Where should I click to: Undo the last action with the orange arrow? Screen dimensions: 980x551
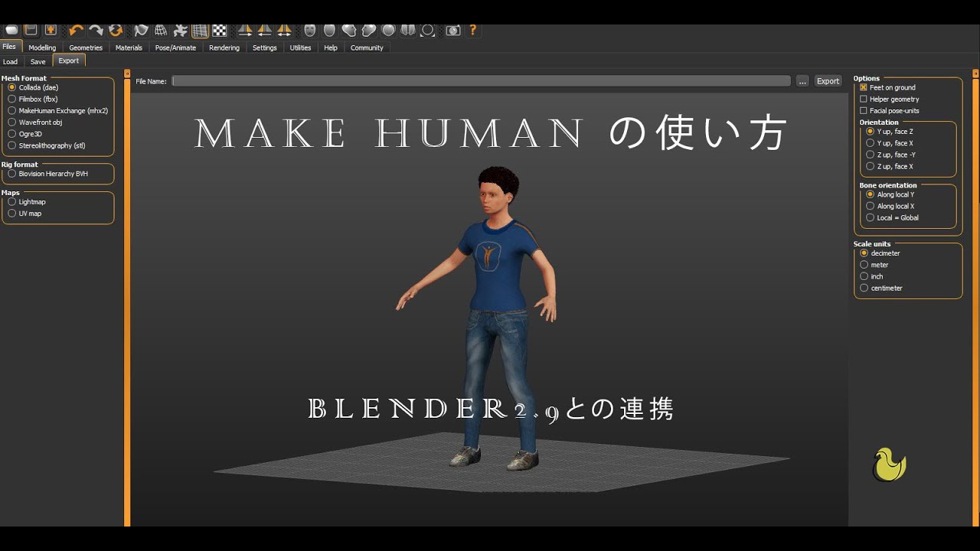(x=76, y=30)
